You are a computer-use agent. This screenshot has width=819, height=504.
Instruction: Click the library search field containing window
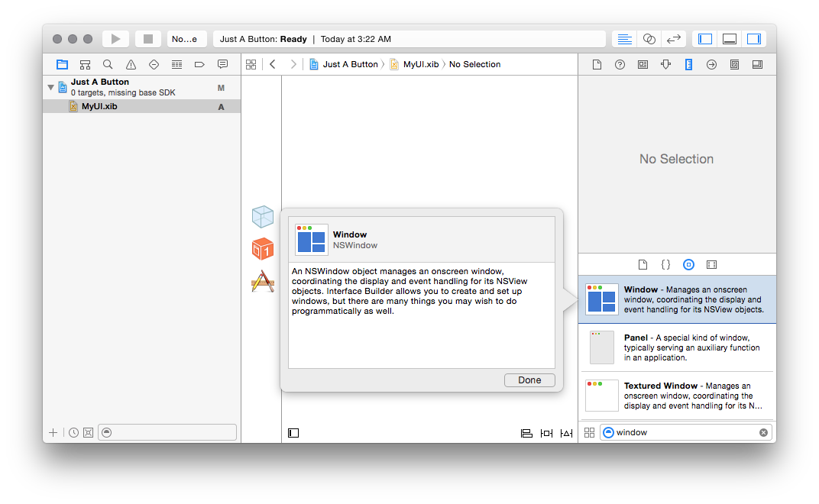tap(686, 432)
